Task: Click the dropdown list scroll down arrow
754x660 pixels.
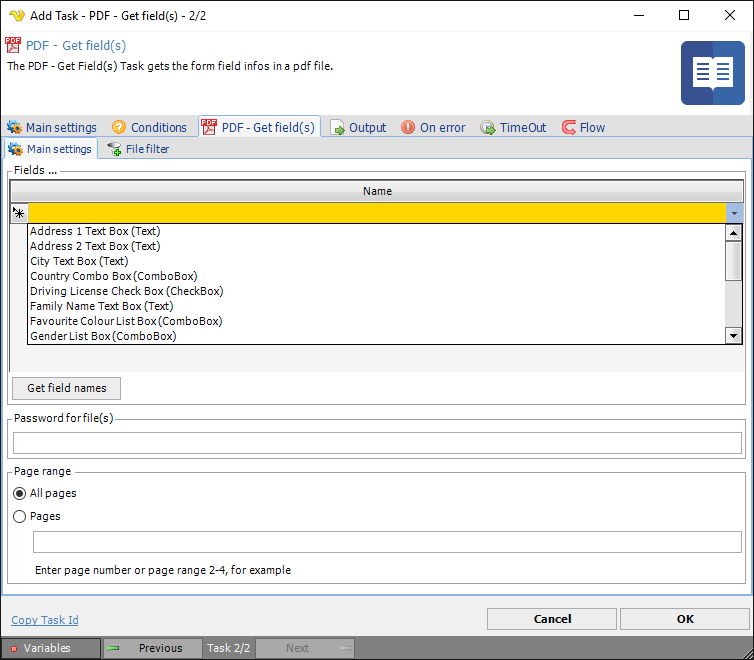Action: click(733, 336)
